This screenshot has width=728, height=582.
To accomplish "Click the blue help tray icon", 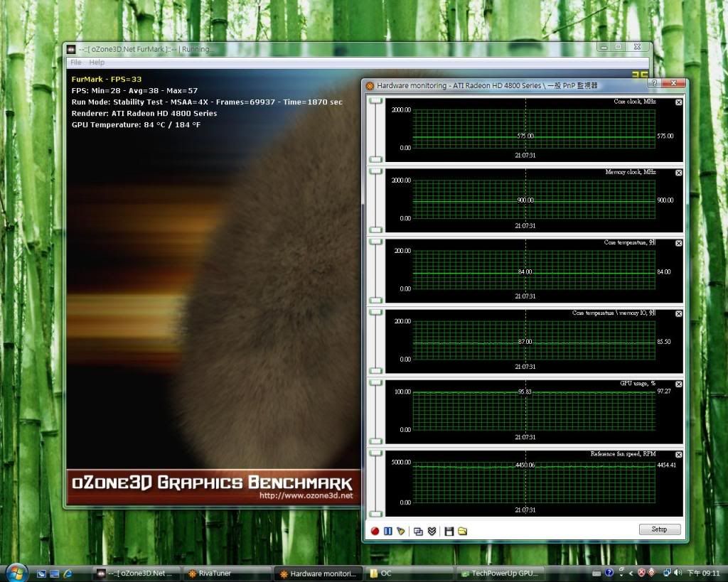I will (609, 573).
